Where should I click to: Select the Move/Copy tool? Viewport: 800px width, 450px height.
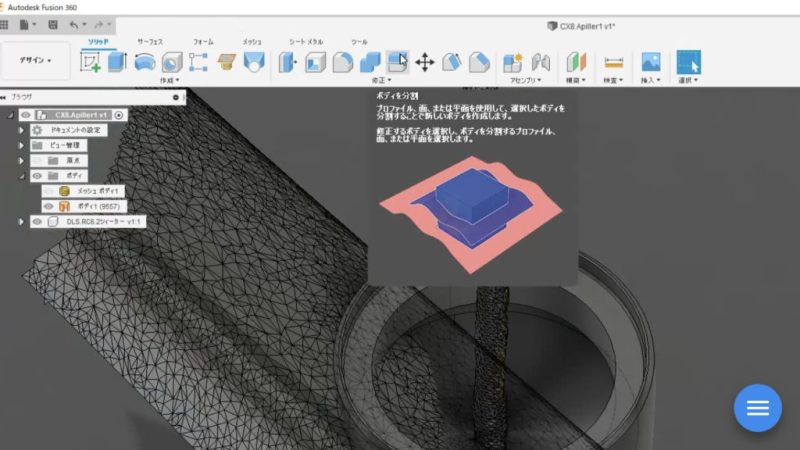424,62
